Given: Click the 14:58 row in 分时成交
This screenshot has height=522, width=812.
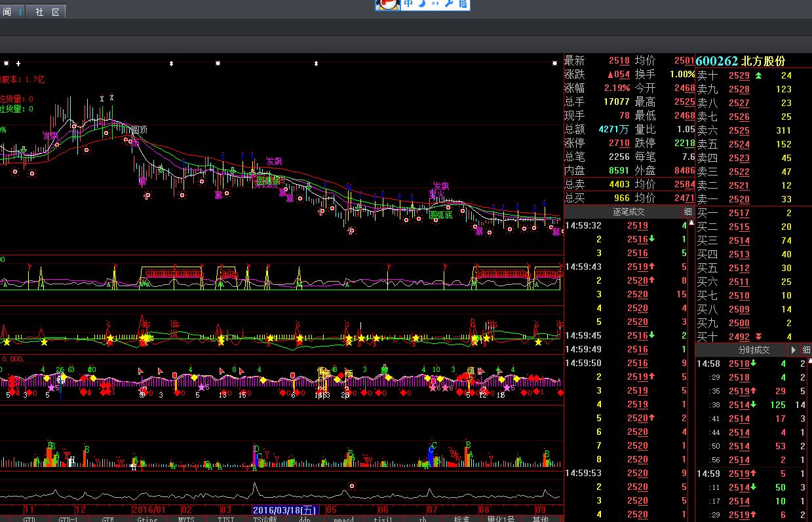Looking at the screenshot, I should tap(751, 364).
